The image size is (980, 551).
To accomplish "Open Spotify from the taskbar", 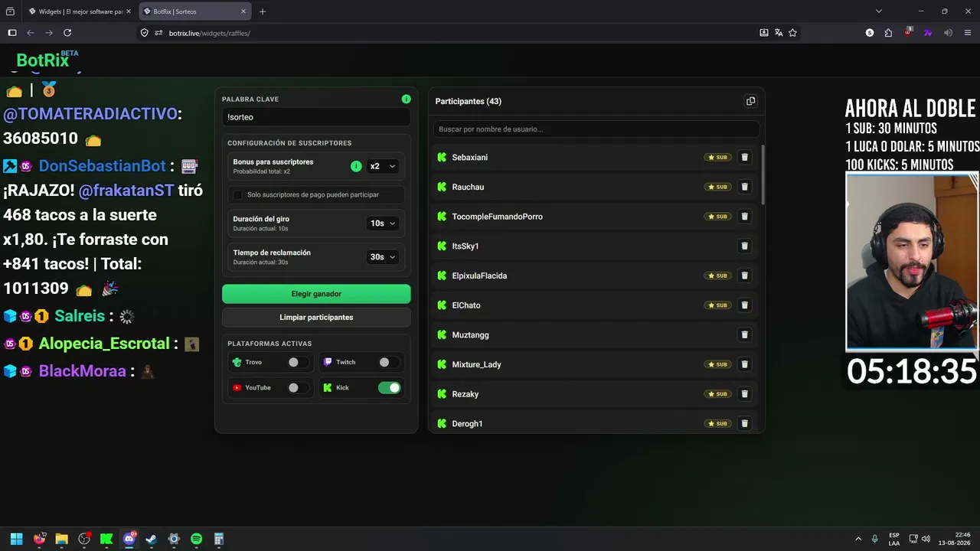I will 196,539.
